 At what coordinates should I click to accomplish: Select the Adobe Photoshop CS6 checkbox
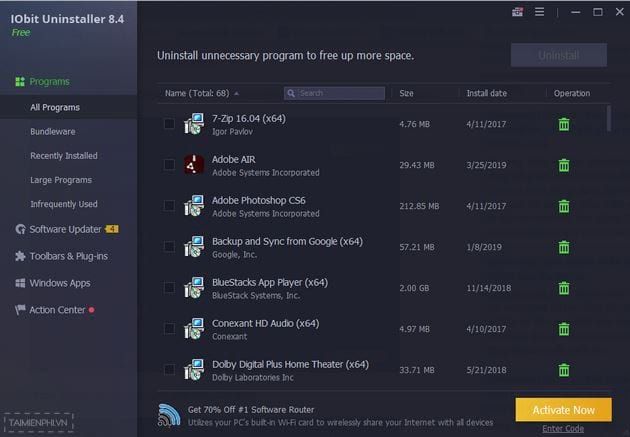(169, 205)
